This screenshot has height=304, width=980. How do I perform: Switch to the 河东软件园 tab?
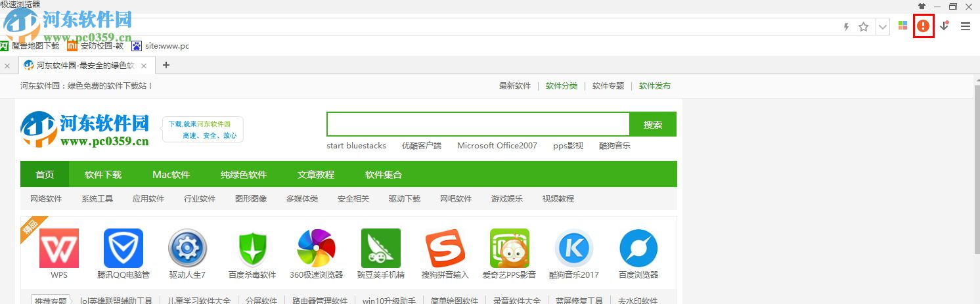pyautogui.click(x=86, y=65)
